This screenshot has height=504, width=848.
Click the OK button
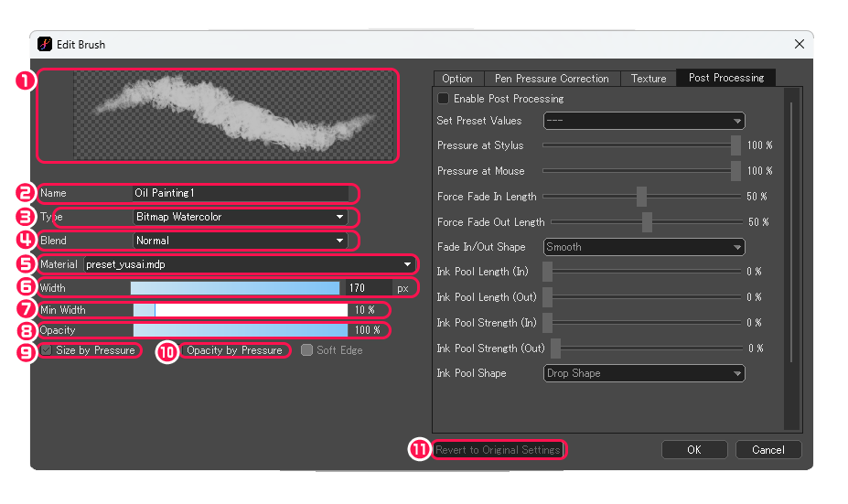(694, 450)
